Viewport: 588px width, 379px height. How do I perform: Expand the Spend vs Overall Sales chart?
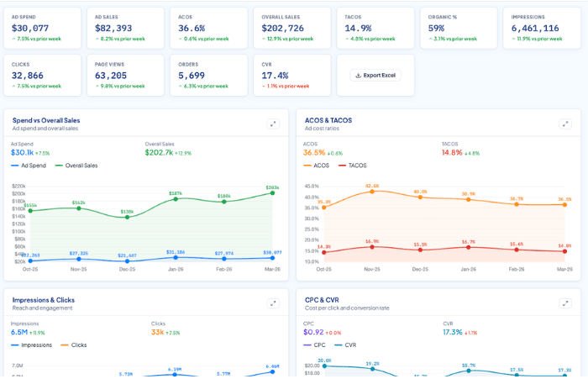click(273, 124)
